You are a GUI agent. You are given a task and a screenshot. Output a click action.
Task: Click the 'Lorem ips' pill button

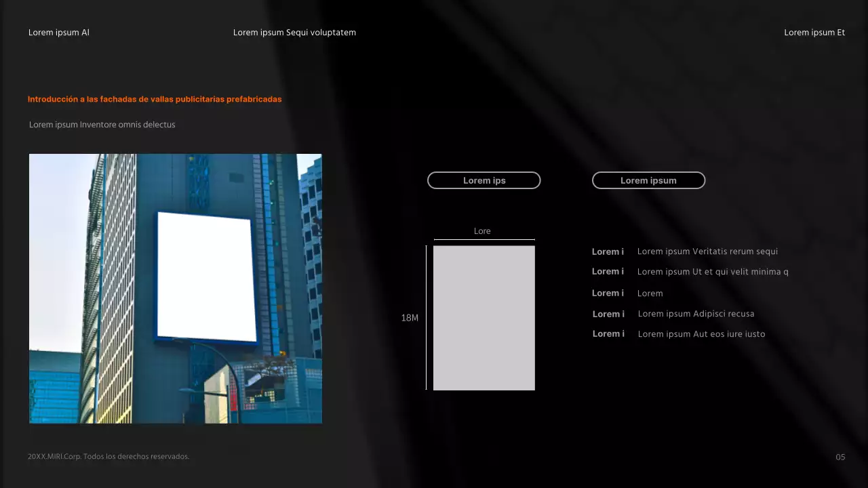pyautogui.click(x=484, y=180)
